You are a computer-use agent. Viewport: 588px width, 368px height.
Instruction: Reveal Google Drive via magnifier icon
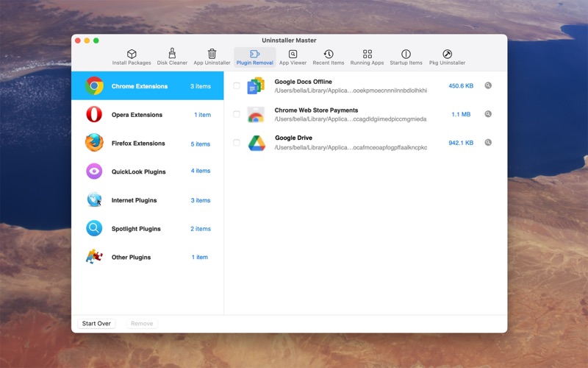pyautogui.click(x=488, y=142)
